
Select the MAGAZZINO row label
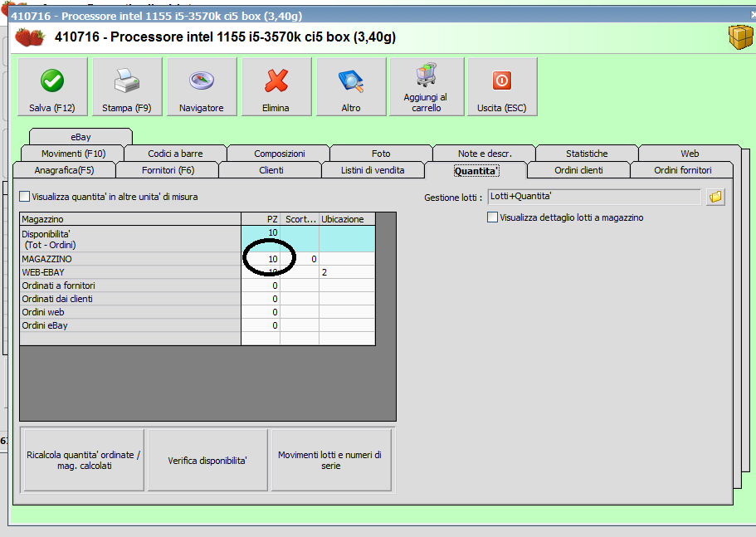coord(130,259)
